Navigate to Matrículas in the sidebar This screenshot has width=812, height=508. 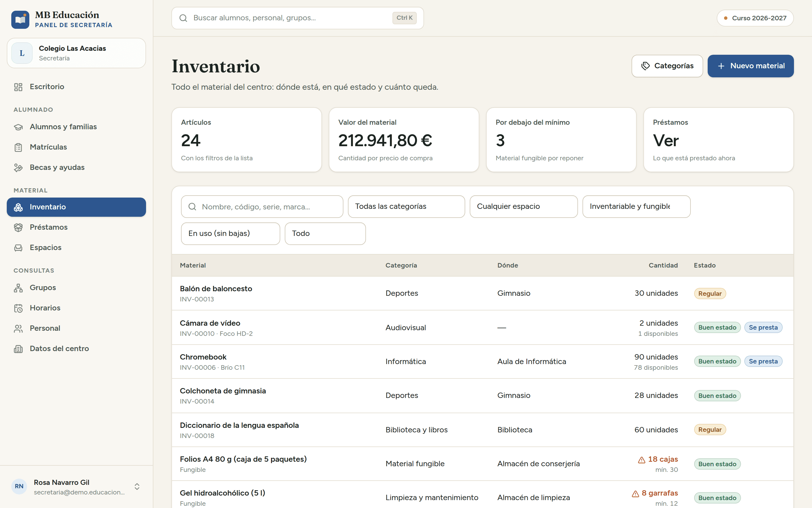(76, 147)
